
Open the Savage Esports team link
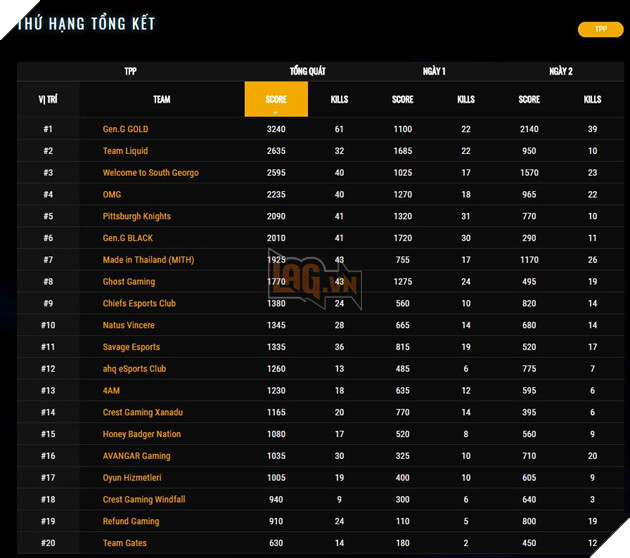point(131,347)
